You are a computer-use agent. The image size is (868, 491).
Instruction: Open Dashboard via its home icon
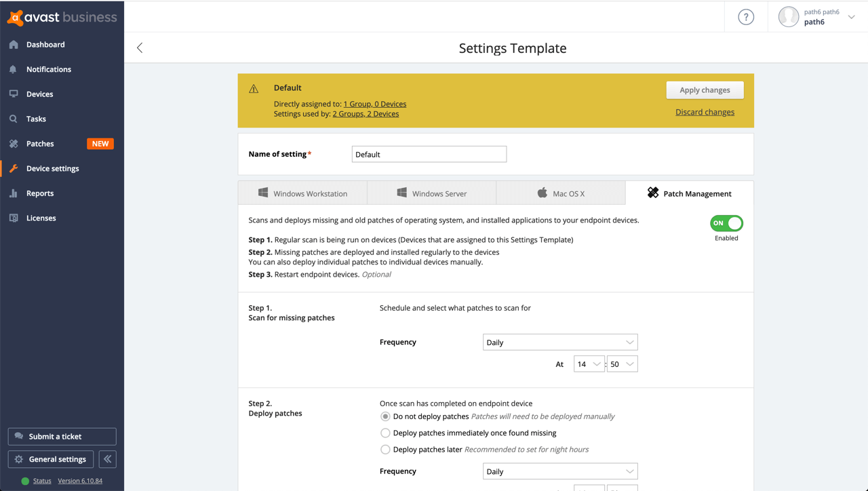click(14, 45)
